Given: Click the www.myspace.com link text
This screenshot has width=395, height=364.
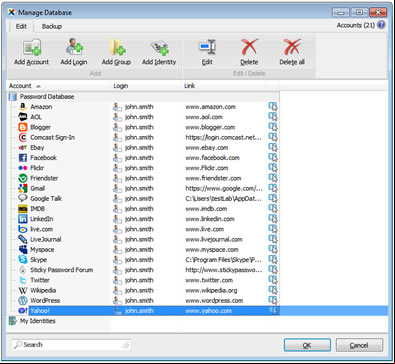Looking at the screenshot, I should coord(212,249).
